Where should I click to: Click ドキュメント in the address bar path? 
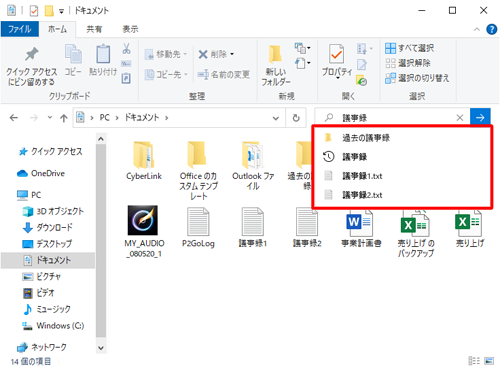142,117
